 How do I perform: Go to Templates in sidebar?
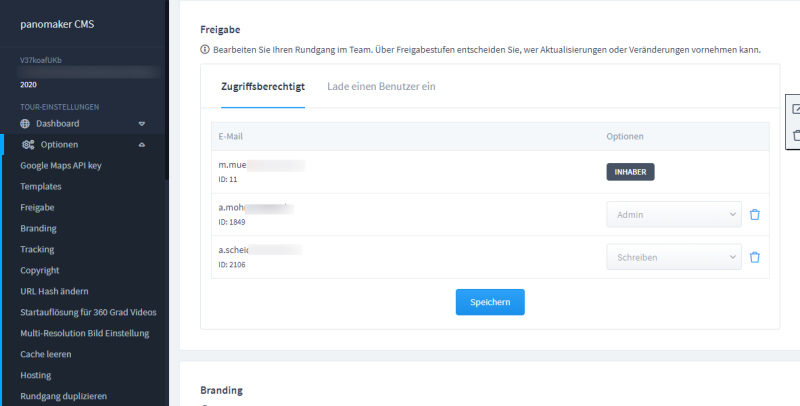tap(41, 186)
